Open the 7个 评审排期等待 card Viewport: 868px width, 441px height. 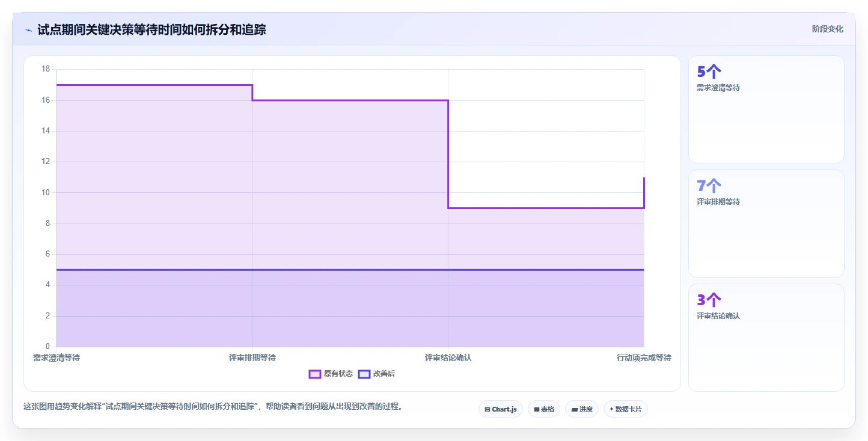[x=766, y=224]
